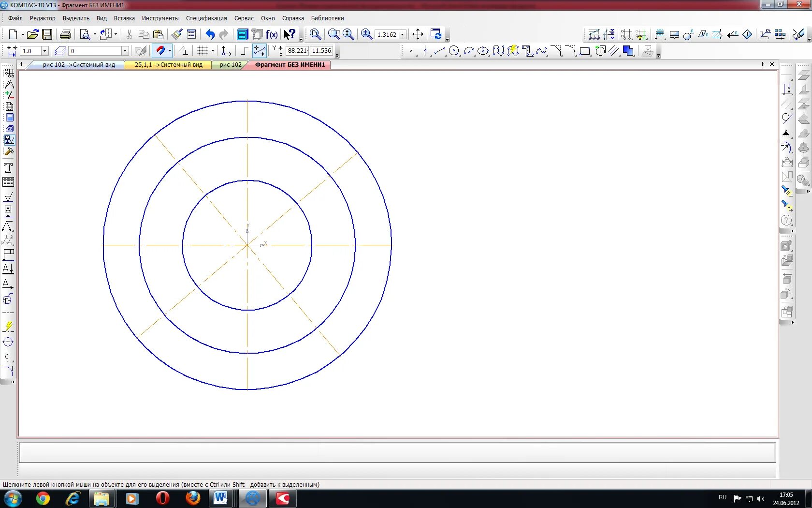Open Microsoft Word from the taskbar

221,498
